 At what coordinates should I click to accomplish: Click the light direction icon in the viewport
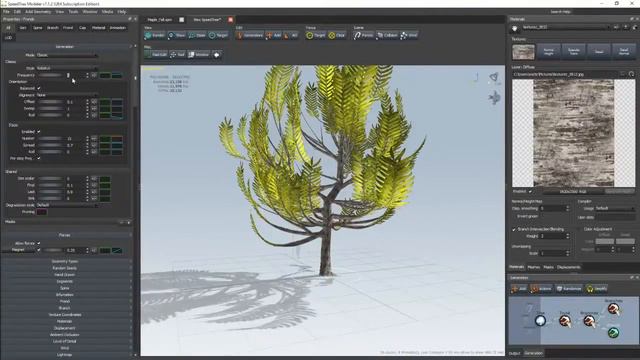494,98
